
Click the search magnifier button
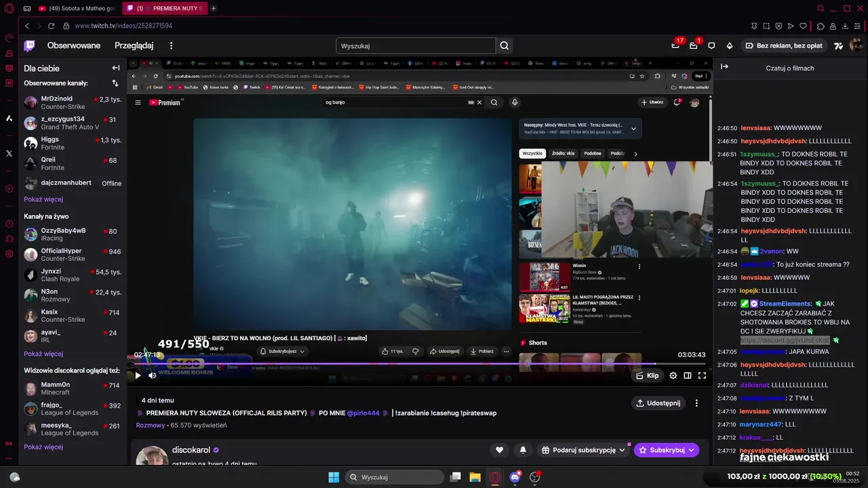tap(505, 45)
